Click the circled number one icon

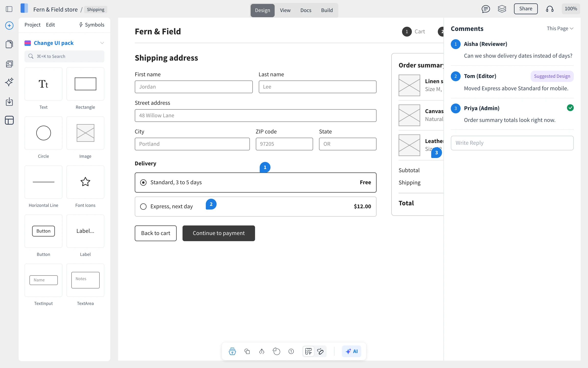(291, 351)
